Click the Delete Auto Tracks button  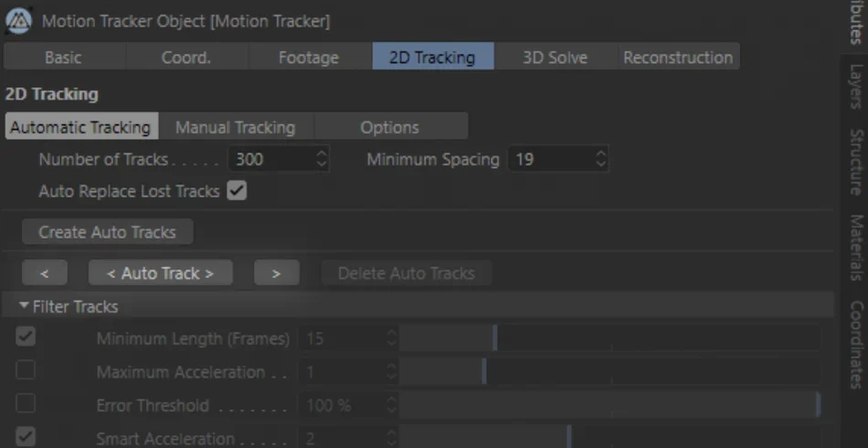pos(407,273)
